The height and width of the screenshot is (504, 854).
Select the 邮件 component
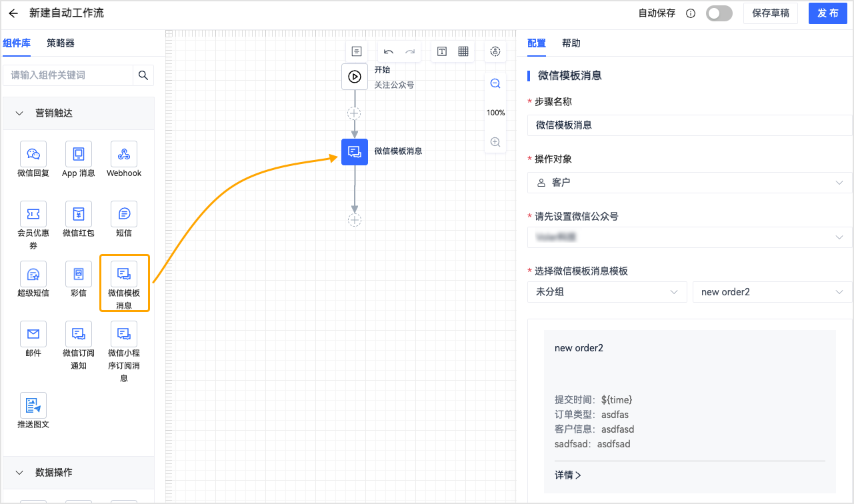pos(33,339)
